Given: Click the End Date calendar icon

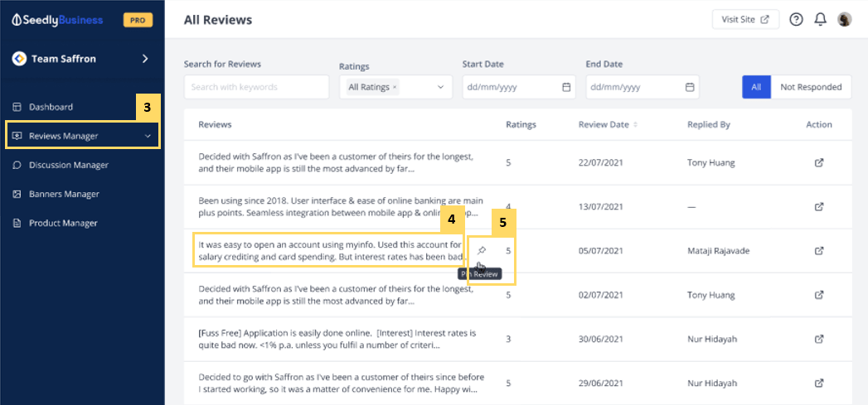Looking at the screenshot, I should point(689,87).
